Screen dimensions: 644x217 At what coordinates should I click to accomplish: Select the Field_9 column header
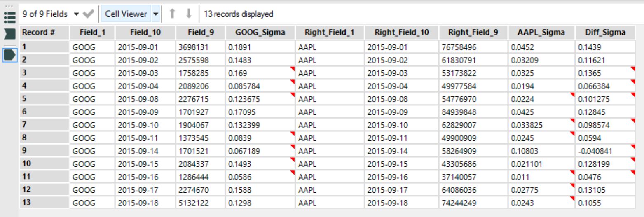click(200, 33)
